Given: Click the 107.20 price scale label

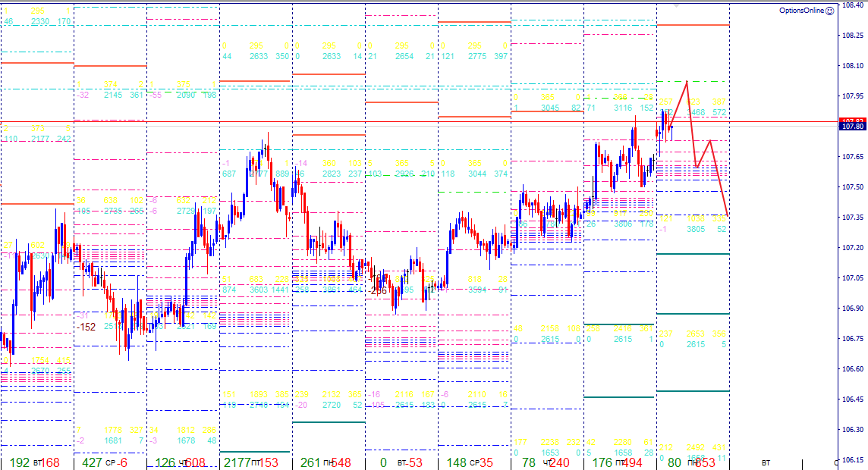Looking at the screenshot, I should click(853, 248).
